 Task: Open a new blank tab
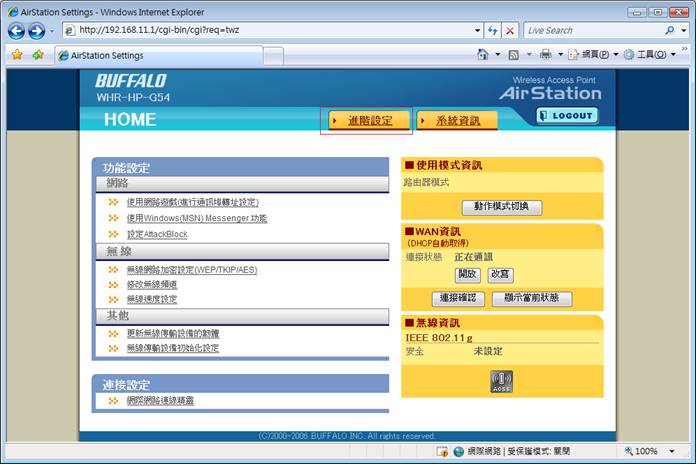click(x=273, y=56)
